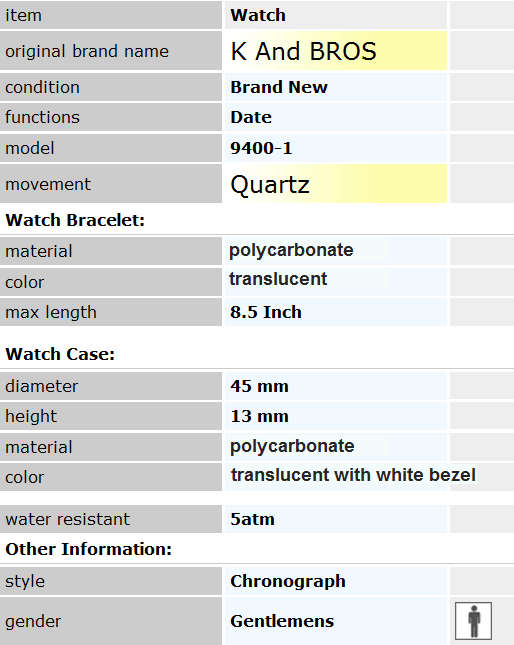514x645 pixels.
Task: Click the Brand New condition value
Action: tap(279, 87)
